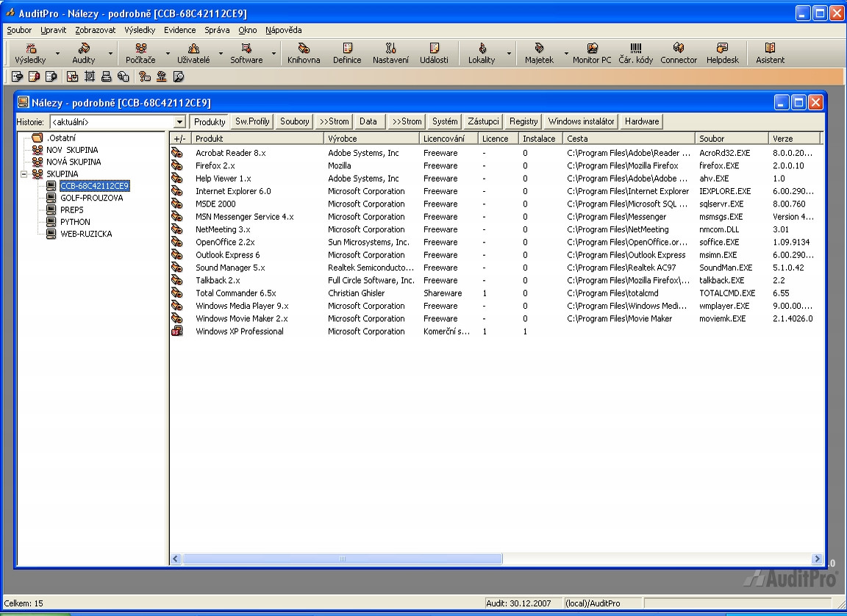Switch to the Hardware tab

pos(642,121)
